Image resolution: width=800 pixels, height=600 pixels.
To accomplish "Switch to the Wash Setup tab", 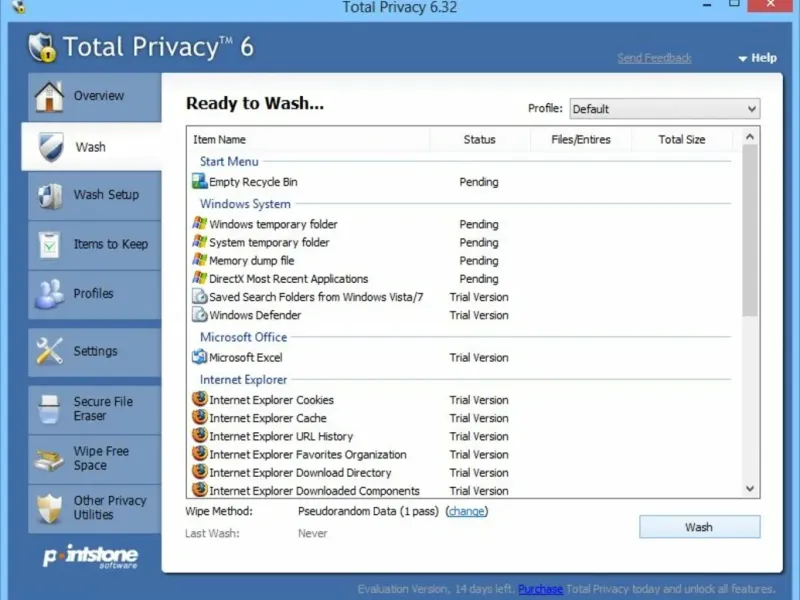I will pos(95,195).
